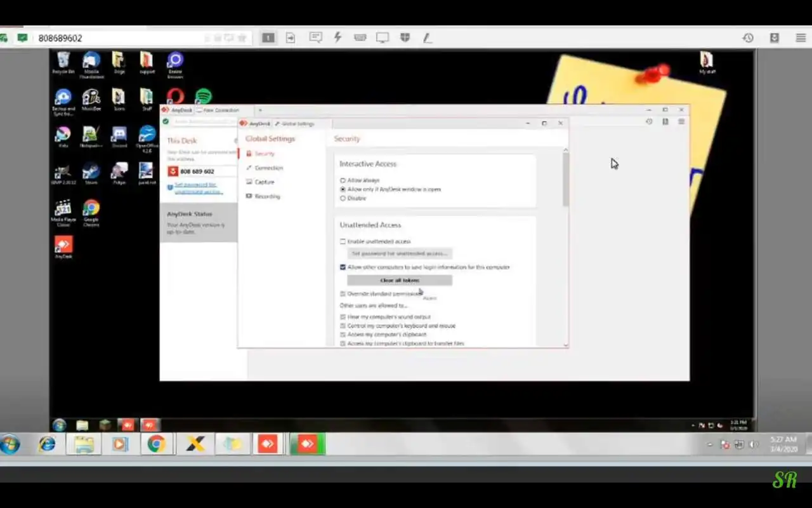Image resolution: width=812 pixels, height=508 pixels.
Task: Enable unattended access checkbox
Action: (x=343, y=241)
